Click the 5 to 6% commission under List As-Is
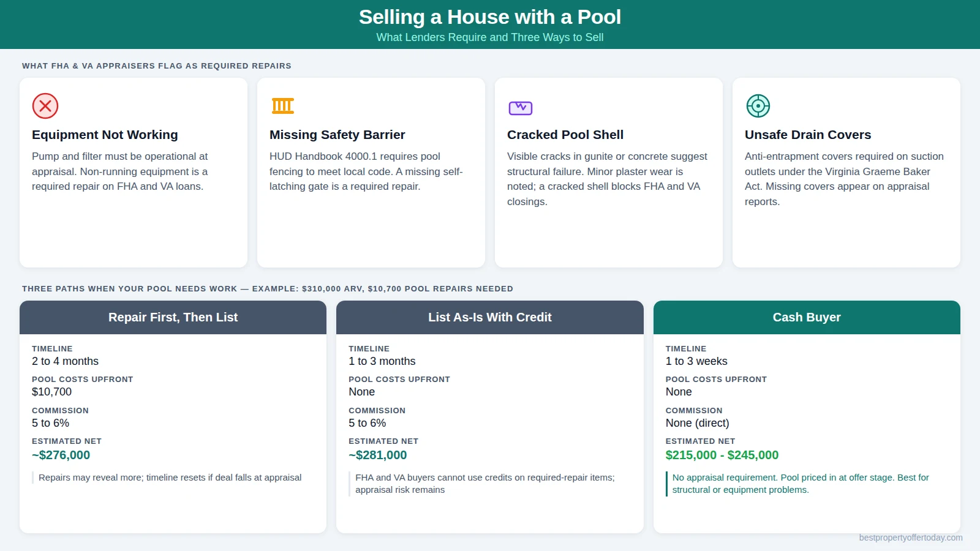The width and height of the screenshot is (980, 551). pos(367,423)
